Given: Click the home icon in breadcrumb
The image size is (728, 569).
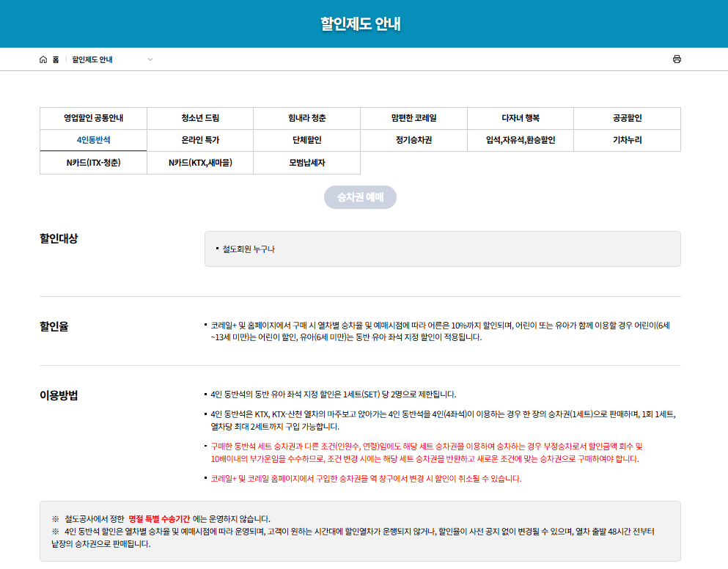Looking at the screenshot, I should (43, 59).
